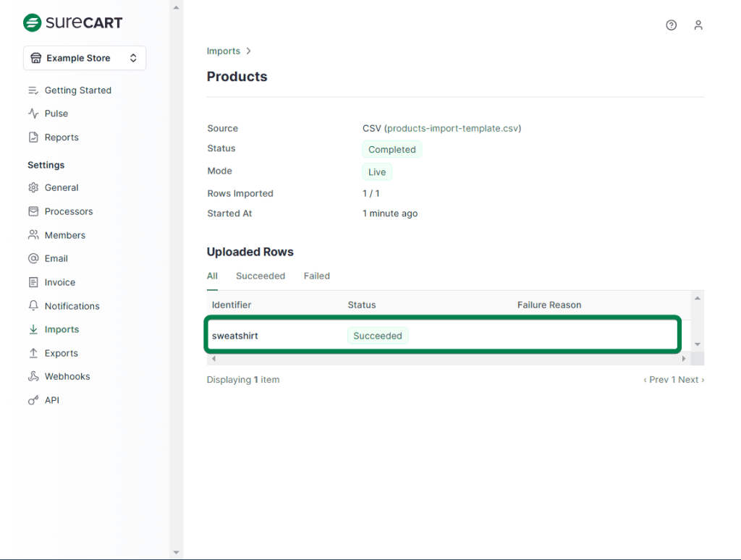Click the help question mark icon

pyautogui.click(x=671, y=25)
